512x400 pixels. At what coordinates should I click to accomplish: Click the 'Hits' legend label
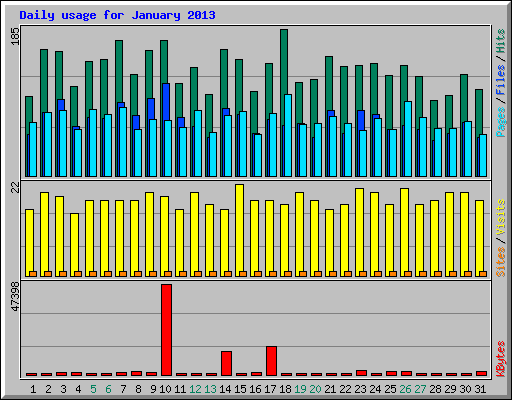501,41
